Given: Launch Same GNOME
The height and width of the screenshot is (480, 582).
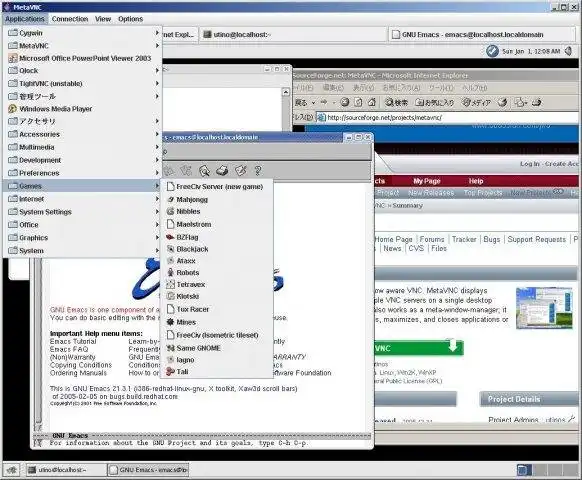Looking at the screenshot, I should tap(217, 348).
